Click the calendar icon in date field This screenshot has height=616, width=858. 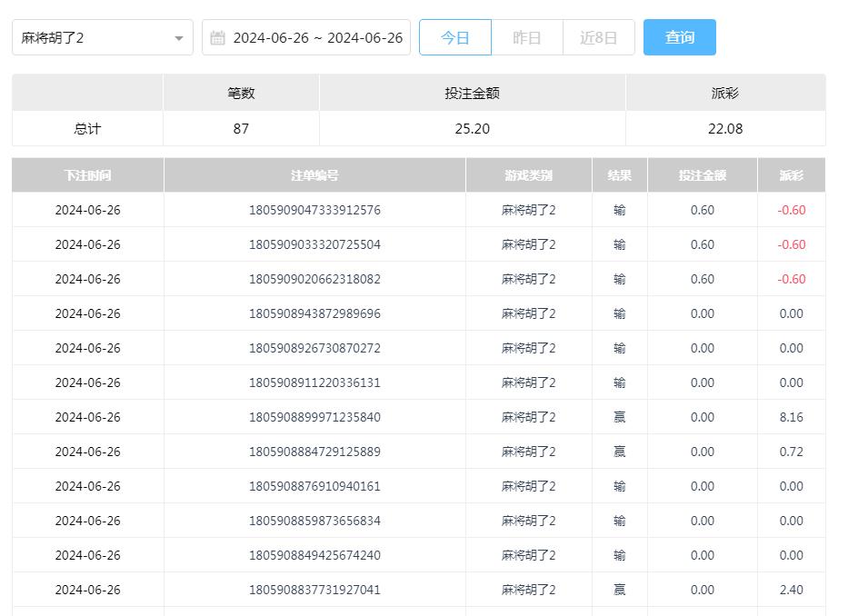[217, 38]
